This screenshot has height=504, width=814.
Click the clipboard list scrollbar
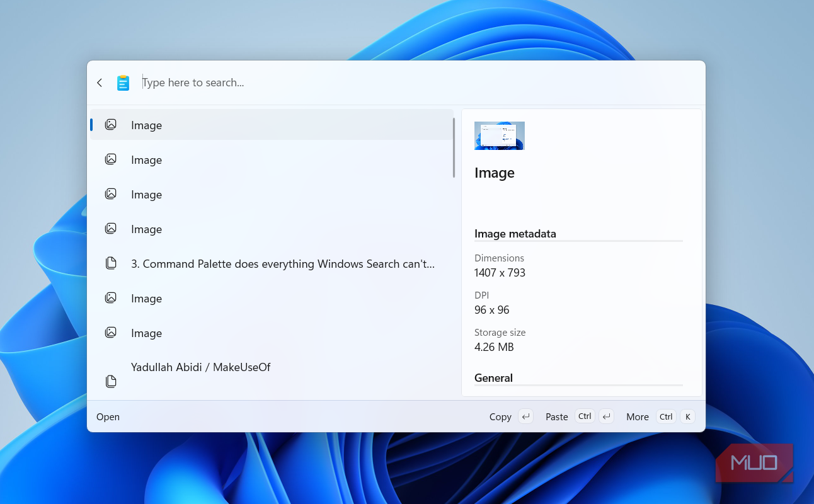pyautogui.click(x=454, y=148)
